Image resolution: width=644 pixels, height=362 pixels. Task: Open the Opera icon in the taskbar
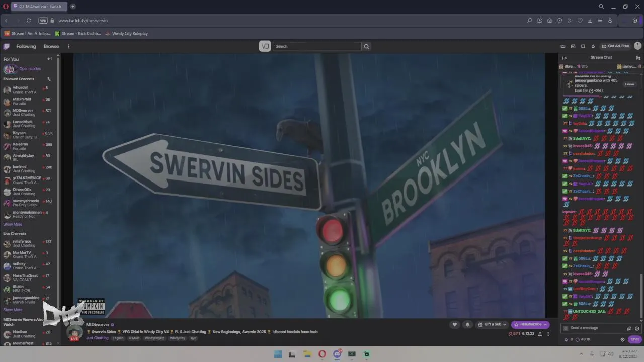tap(322, 354)
